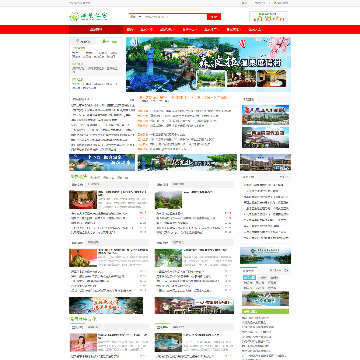Select the location pin tab in left panel

82,42
